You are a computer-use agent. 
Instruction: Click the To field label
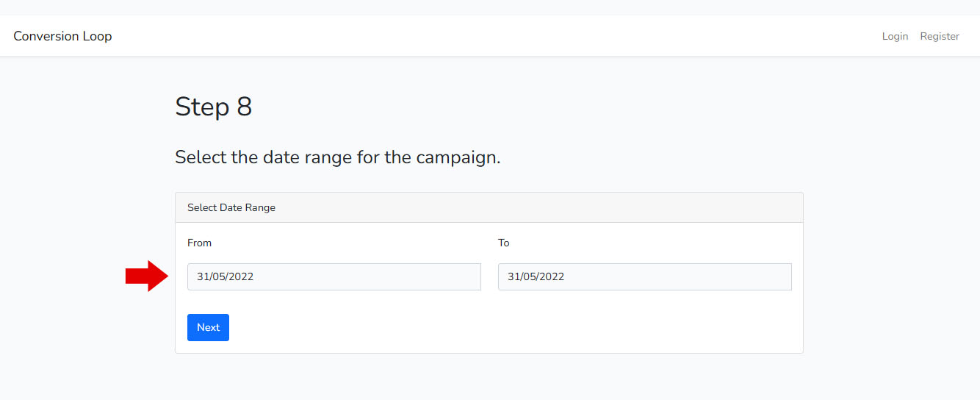click(x=503, y=243)
